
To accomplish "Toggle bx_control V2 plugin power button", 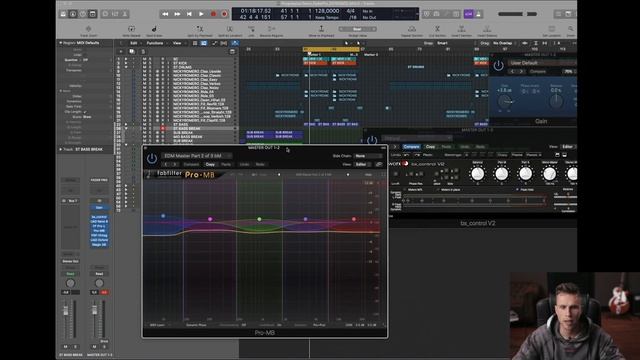I will point(372,140).
